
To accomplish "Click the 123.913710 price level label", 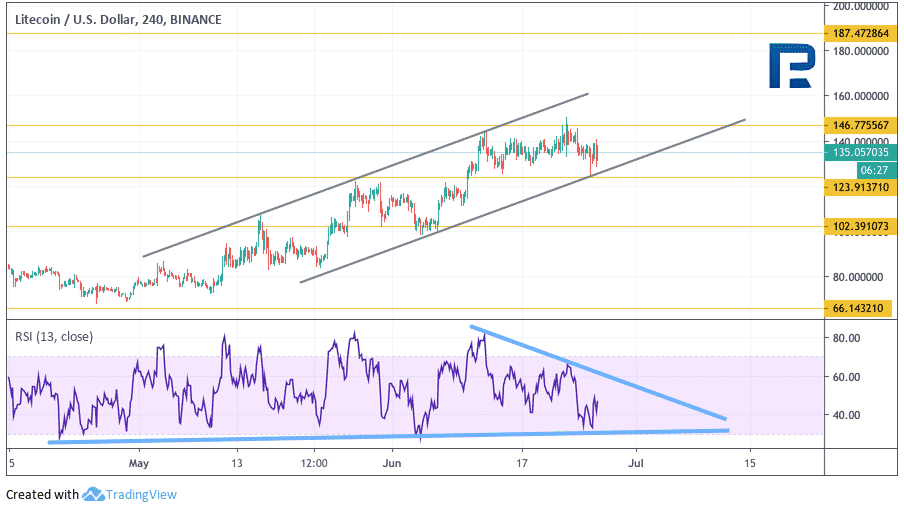I will (x=860, y=187).
